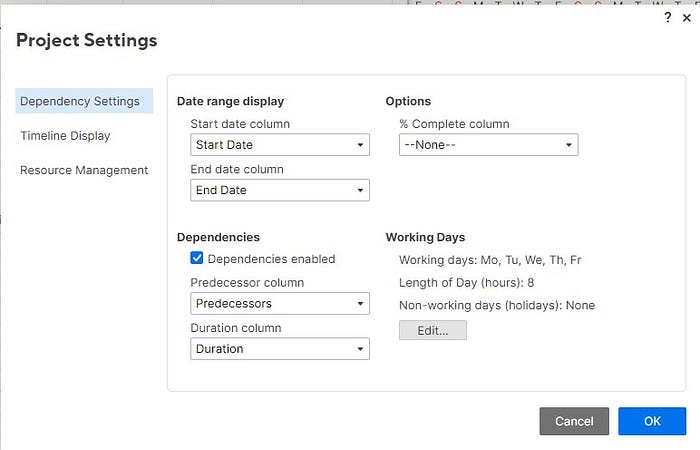Click the Project Settings dialog title
The height and width of the screenshot is (450, 700).
point(87,41)
